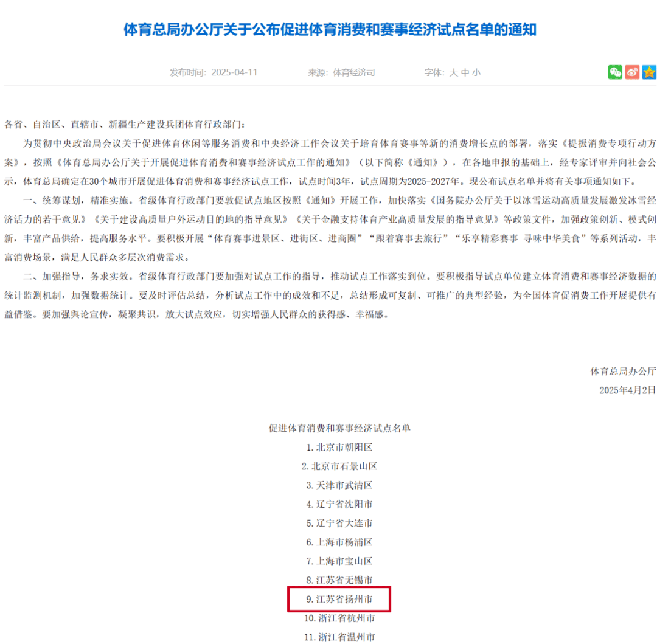Screen dimensions: 657x644
Task: Share article via Weibo icon
Action: pos(632,72)
